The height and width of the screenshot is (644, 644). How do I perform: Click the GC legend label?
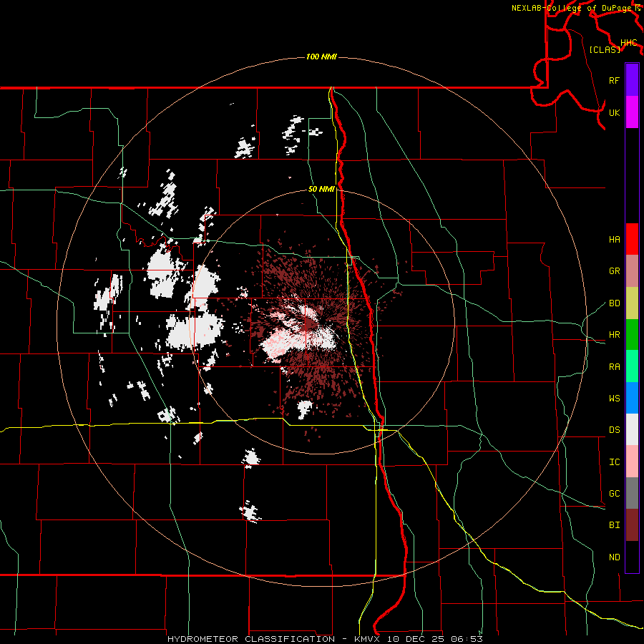614,493
